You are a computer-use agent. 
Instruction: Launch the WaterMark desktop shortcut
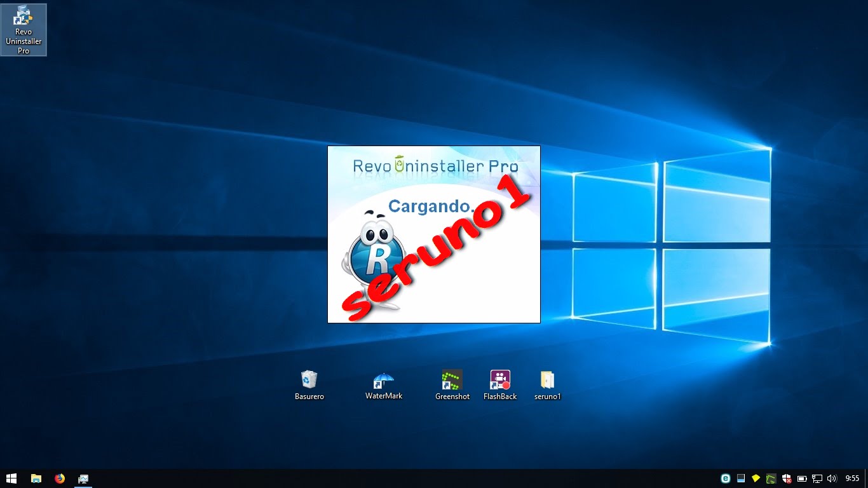pyautogui.click(x=384, y=385)
